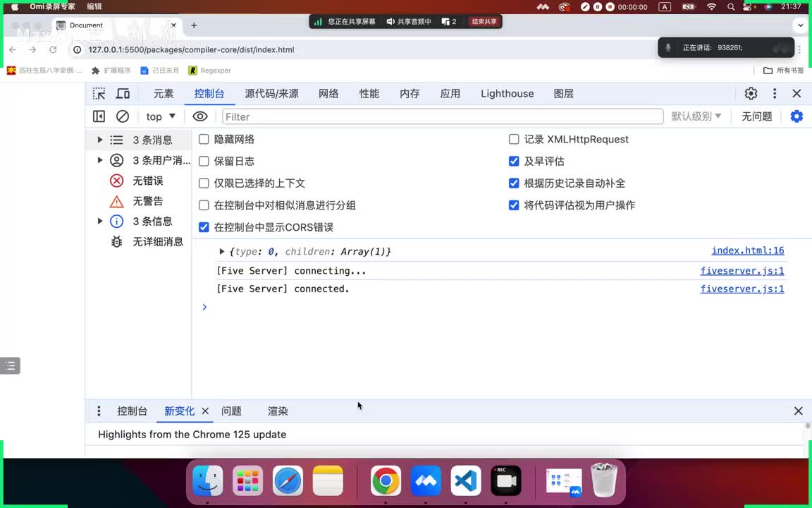Viewport: 812px width, 508px height.
Task: Open Notes from the Dock
Action: [328, 480]
